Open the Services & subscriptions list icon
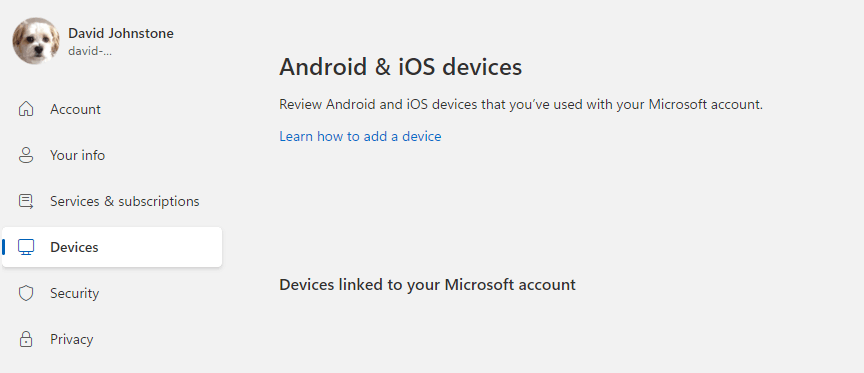Screen dimensions: 864x373 click(26, 201)
